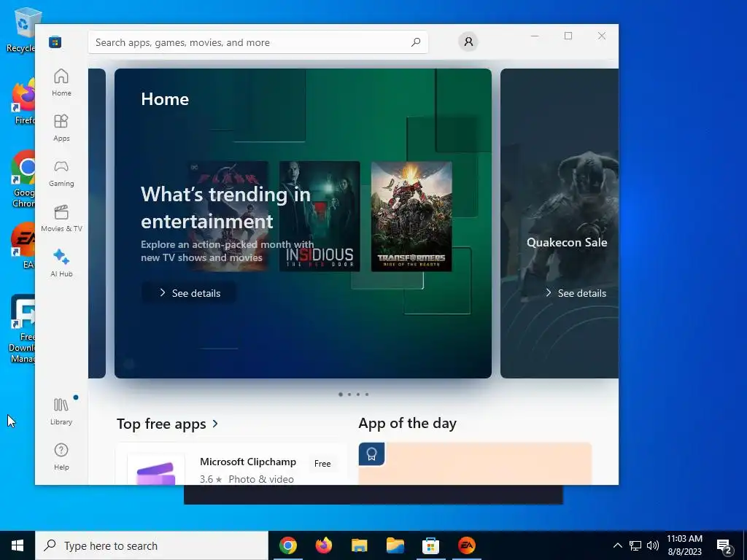
Task: Click the Top free apps heading
Action: 161,424
